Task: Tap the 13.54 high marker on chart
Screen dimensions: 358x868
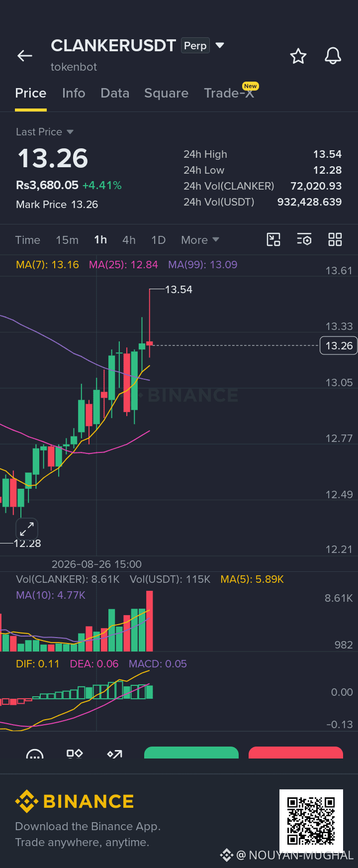Action: (179, 290)
